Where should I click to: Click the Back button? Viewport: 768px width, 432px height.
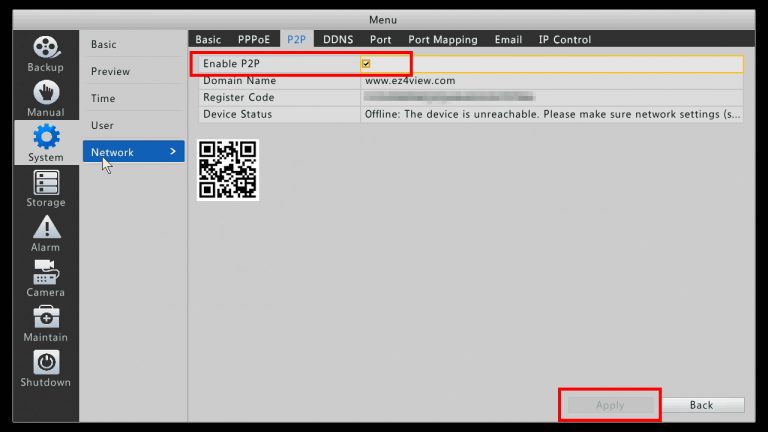[701, 405]
